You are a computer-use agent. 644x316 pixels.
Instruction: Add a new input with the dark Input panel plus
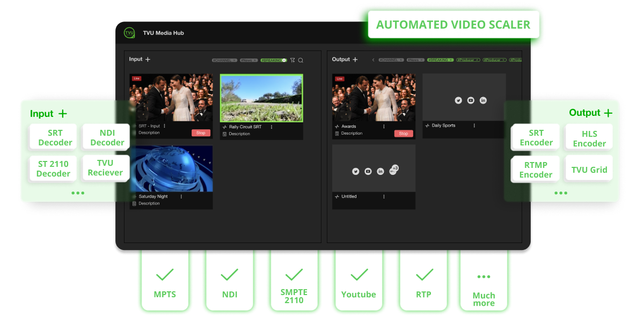(148, 60)
